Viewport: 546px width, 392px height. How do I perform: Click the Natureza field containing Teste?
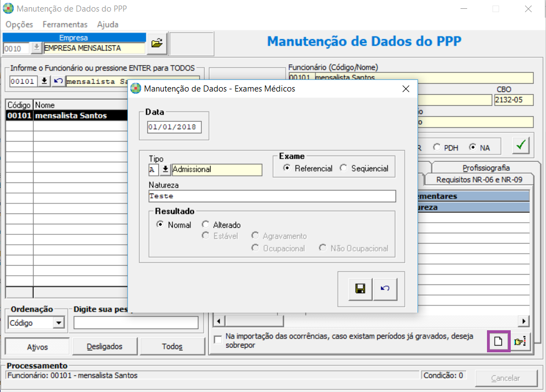(272, 196)
